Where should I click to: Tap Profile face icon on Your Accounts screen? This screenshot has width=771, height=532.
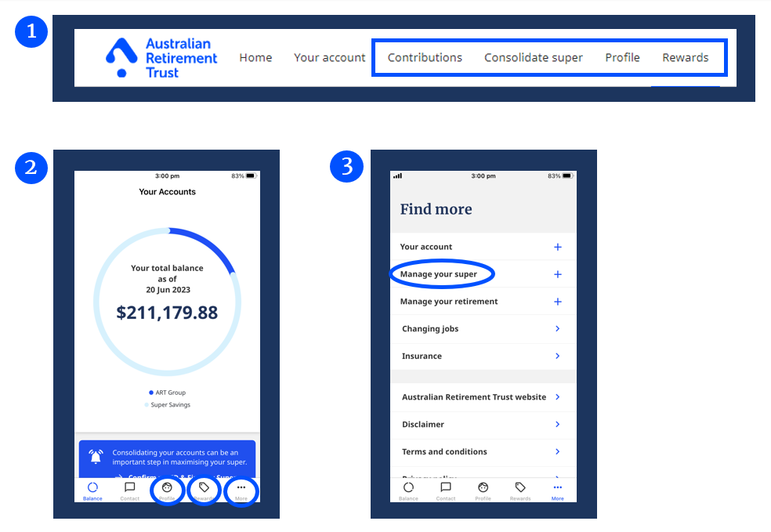click(167, 487)
